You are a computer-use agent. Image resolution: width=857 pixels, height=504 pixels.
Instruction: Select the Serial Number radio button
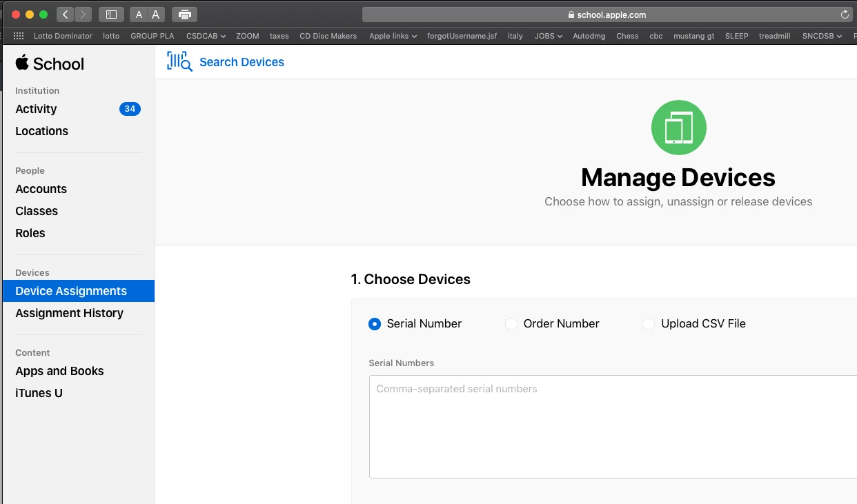[x=375, y=324]
